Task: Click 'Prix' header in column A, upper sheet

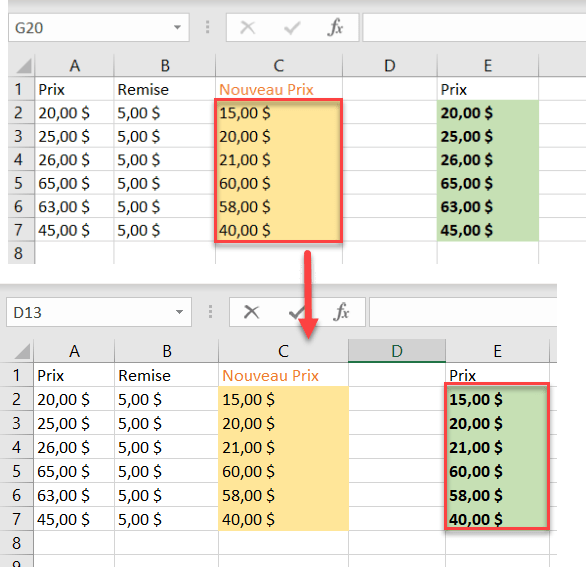Action: click(74, 89)
